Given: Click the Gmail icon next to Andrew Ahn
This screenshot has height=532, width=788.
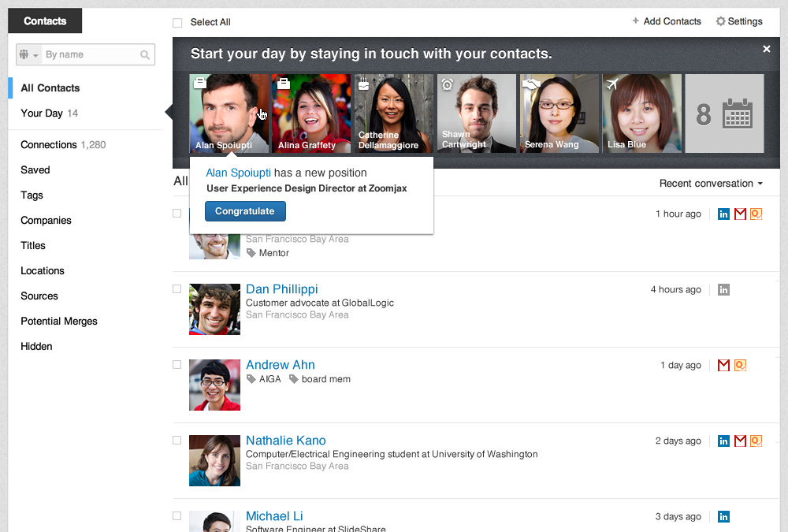Looking at the screenshot, I should [723, 365].
